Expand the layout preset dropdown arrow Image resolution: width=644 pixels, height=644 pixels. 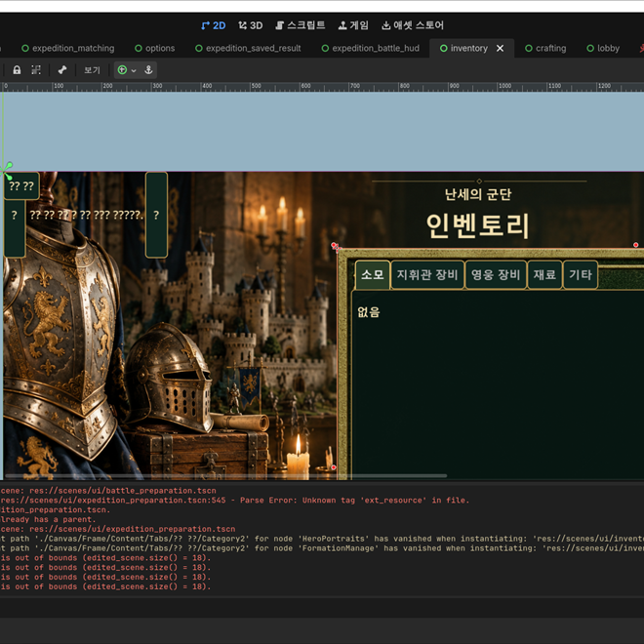click(134, 70)
